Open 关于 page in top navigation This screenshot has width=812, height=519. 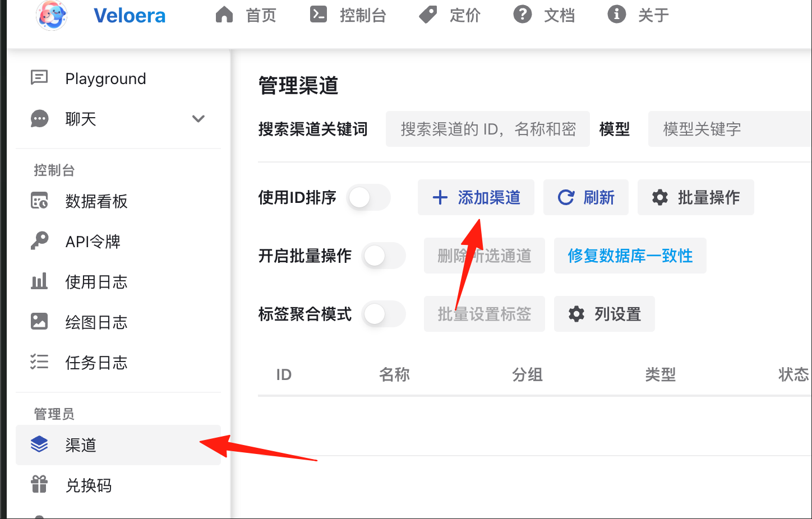tap(654, 15)
